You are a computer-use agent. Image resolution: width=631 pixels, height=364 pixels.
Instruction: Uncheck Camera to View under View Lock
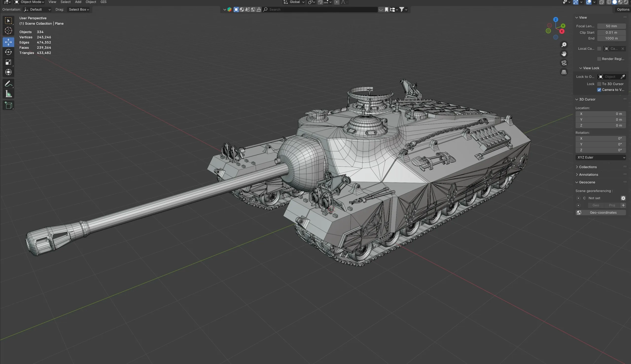tap(599, 90)
